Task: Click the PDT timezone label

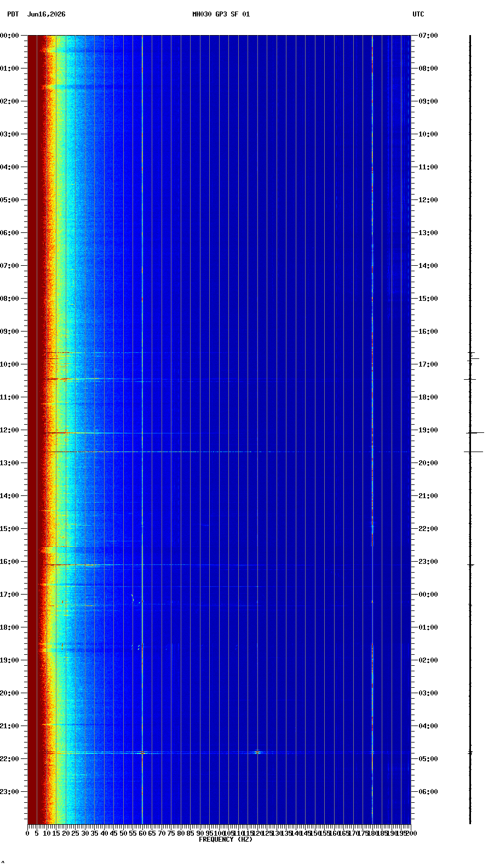Action: click(13, 14)
